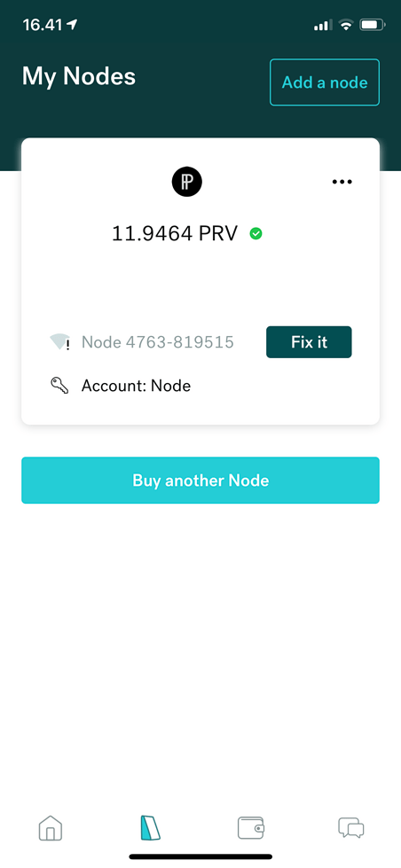Tap the status bar Wi-Fi signal icon
The height and width of the screenshot is (868, 401).
(x=346, y=25)
